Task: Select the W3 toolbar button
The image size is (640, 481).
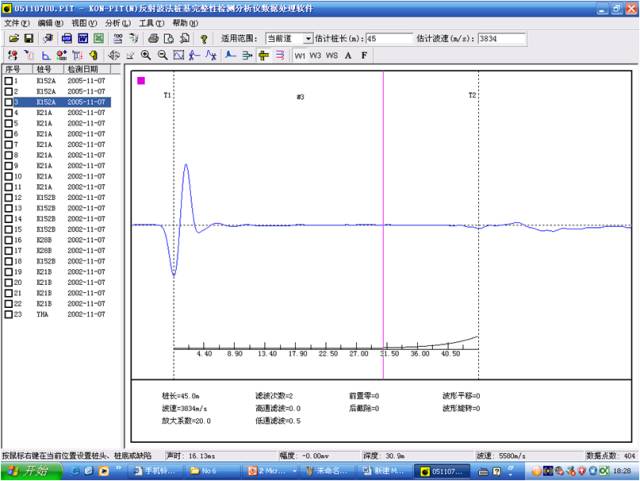Action: pos(315,56)
